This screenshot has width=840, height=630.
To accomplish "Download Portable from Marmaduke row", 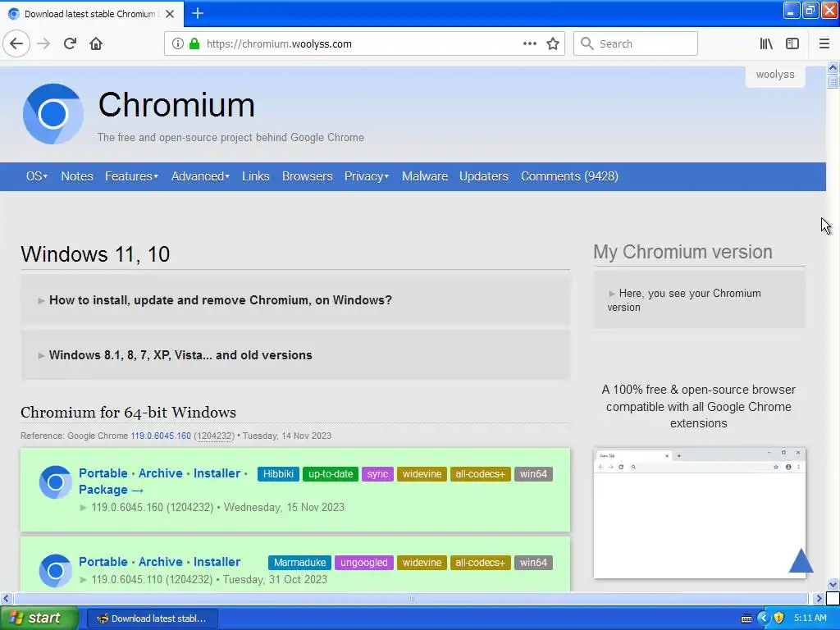I will [x=103, y=562].
